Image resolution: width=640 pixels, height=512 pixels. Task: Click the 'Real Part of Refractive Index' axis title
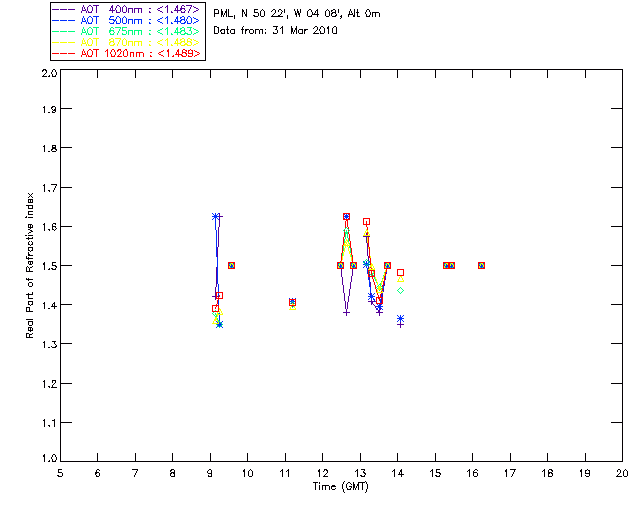(x=30, y=266)
